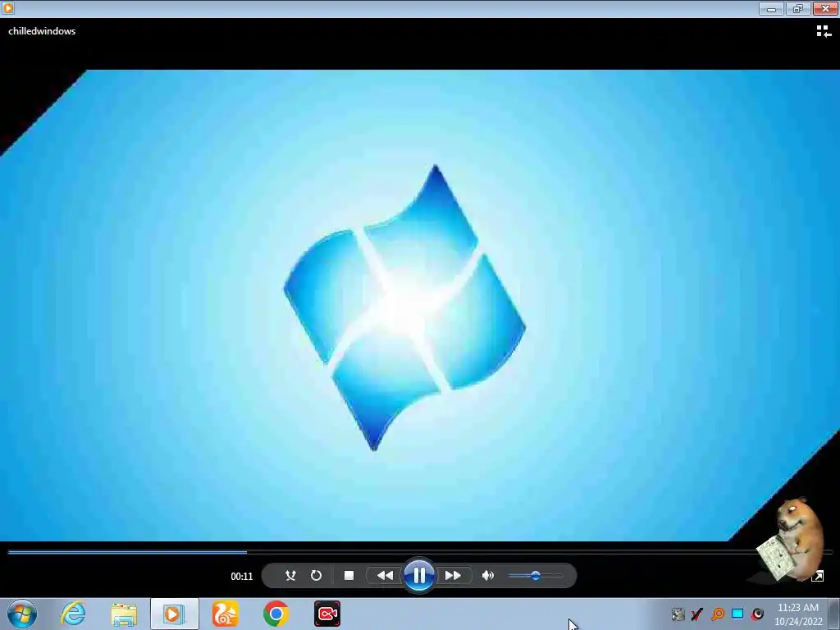Launch Google Chrome from the taskbar
This screenshot has width=840, height=630.
276,614
